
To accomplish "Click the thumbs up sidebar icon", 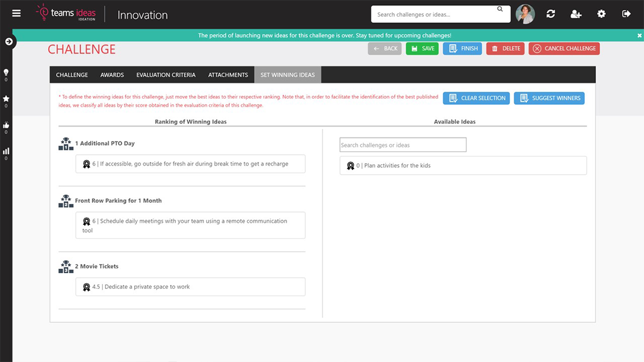I will pyautogui.click(x=6, y=125).
